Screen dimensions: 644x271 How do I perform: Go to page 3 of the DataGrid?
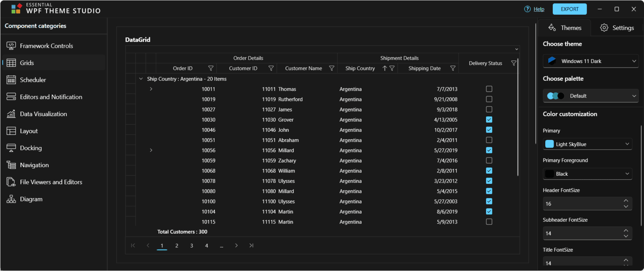point(191,245)
